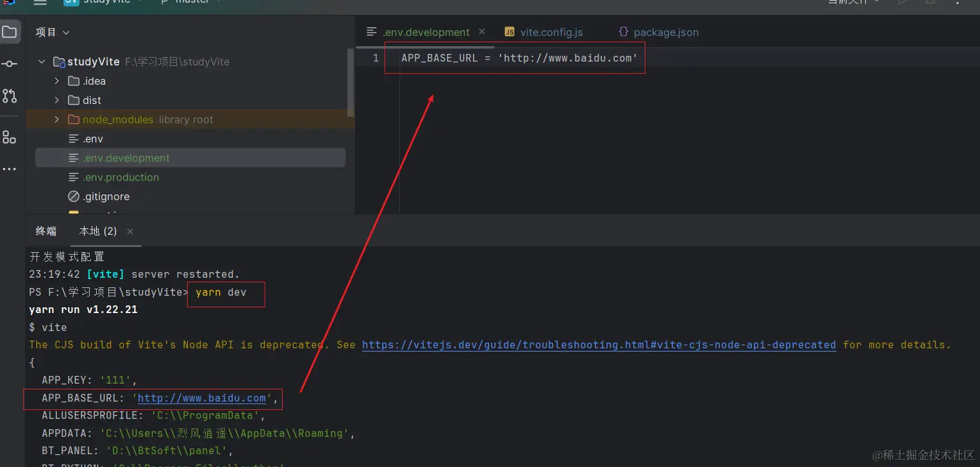Click line number 1 in gutter
Screen dimensions: 980x467
[376, 58]
